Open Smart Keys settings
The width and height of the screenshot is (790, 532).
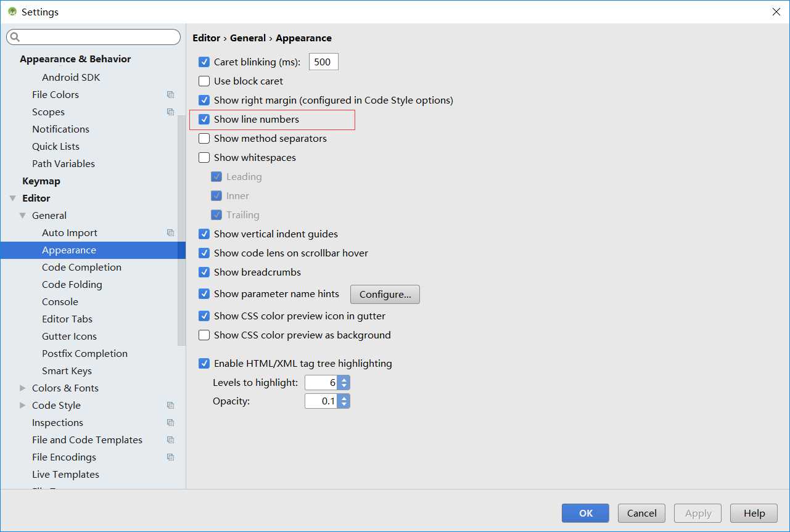[x=67, y=371]
